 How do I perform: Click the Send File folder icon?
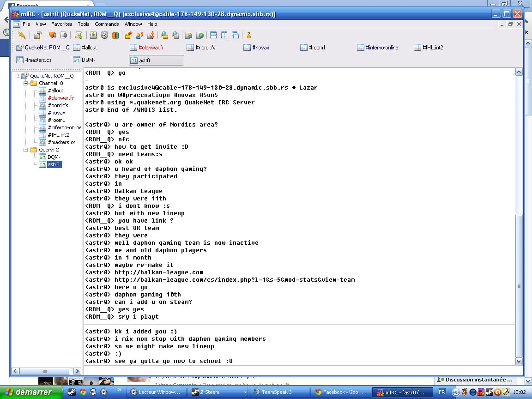click(128, 35)
